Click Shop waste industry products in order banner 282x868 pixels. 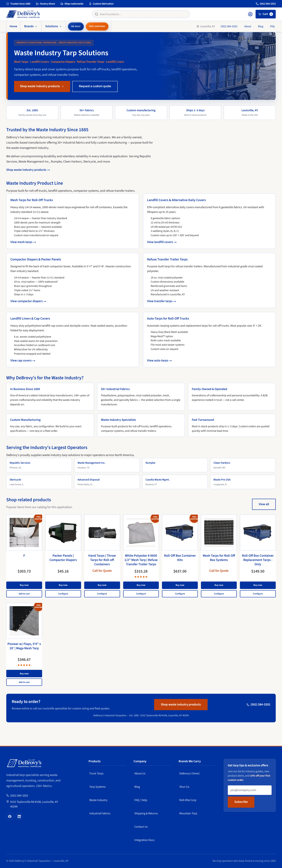(x=181, y=705)
